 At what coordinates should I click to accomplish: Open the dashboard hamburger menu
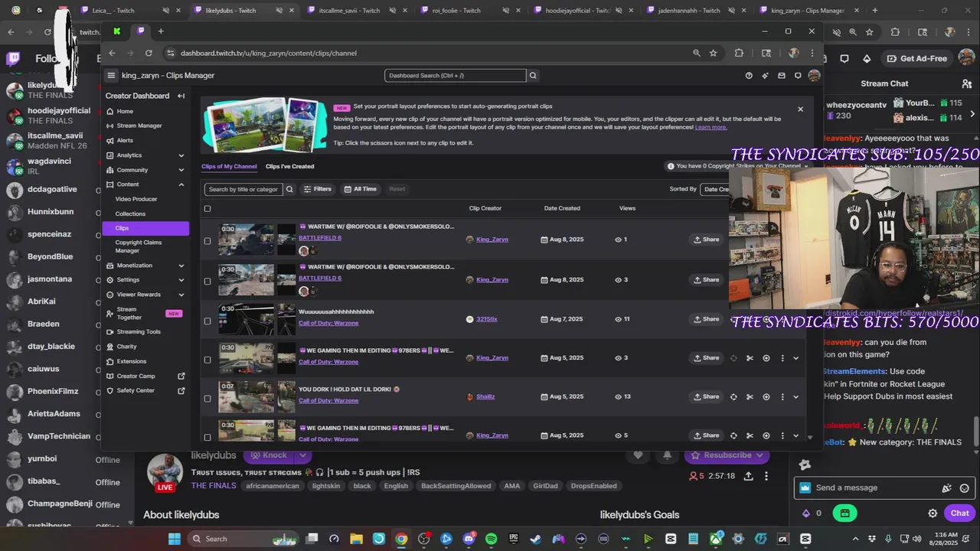(111, 75)
